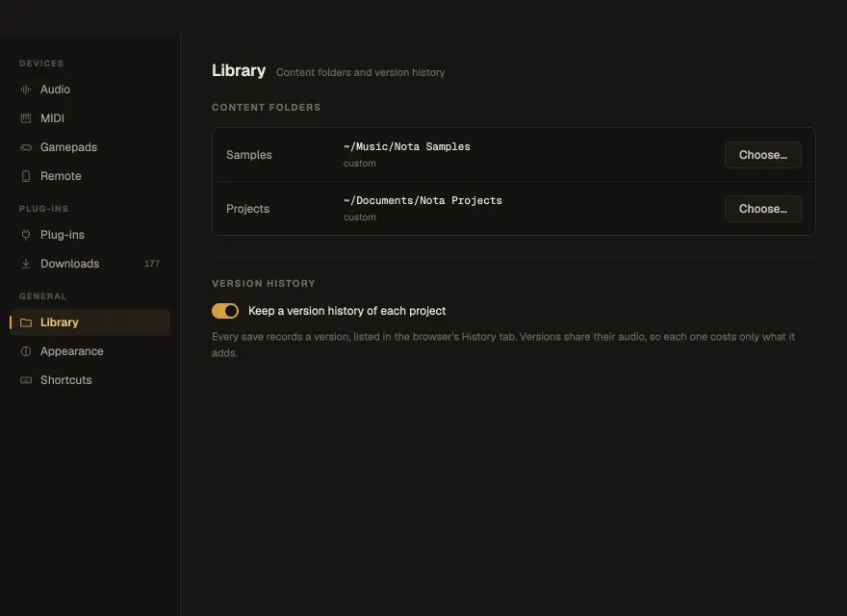
Task: Click the 'custom' label under Projects path
Action: click(360, 218)
